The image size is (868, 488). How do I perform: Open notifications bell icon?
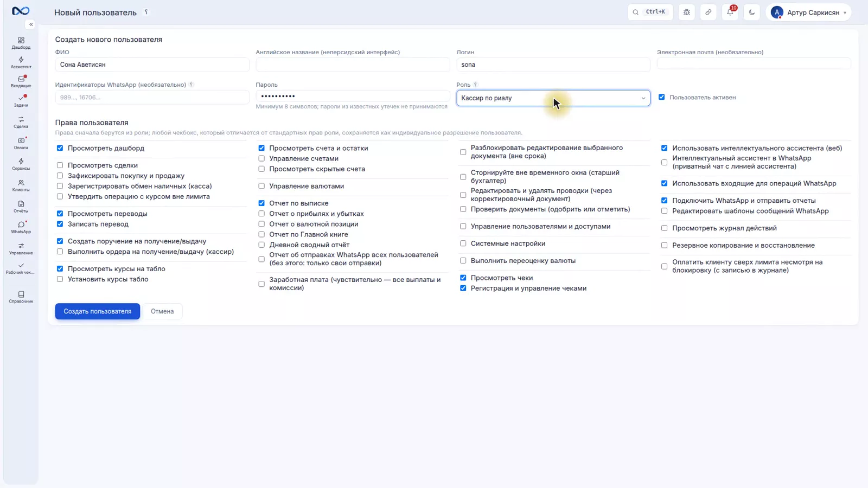click(x=730, y=12)
